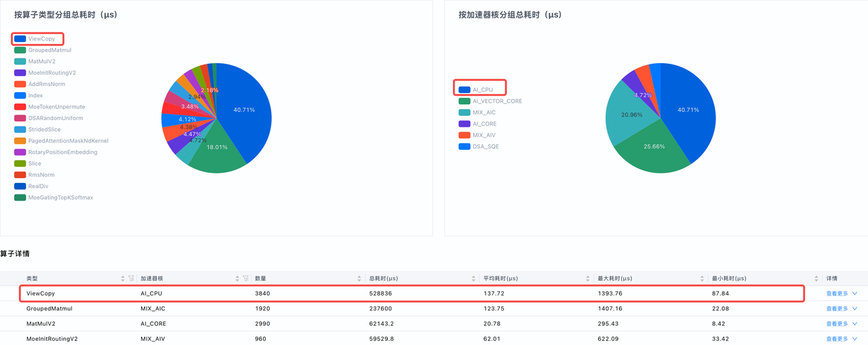Expand GroupedMatmul row details chevron
The height and width of the screenshot is (345, 868).
[854, 308]
